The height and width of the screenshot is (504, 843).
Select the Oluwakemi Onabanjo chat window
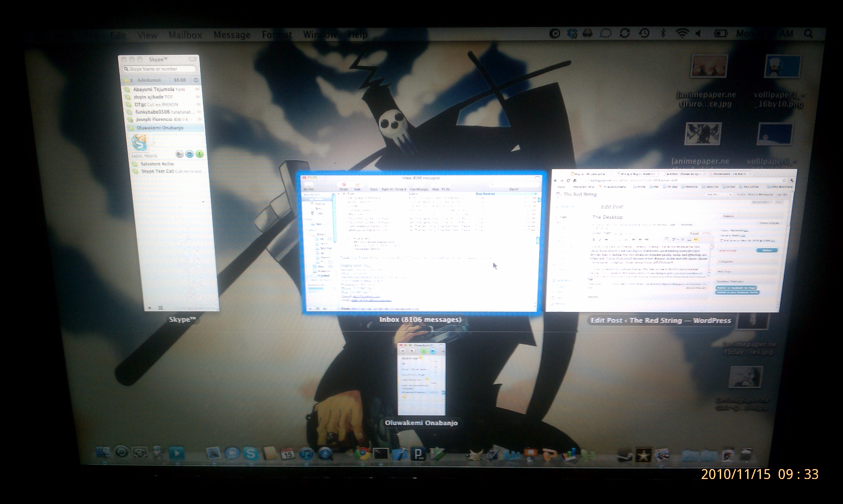(421, 379)
